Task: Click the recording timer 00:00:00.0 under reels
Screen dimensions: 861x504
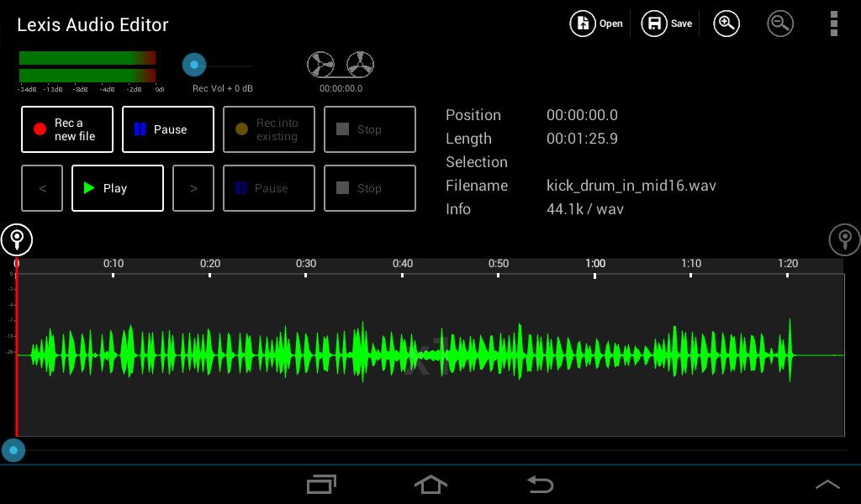Action: [x=341, y=88]
